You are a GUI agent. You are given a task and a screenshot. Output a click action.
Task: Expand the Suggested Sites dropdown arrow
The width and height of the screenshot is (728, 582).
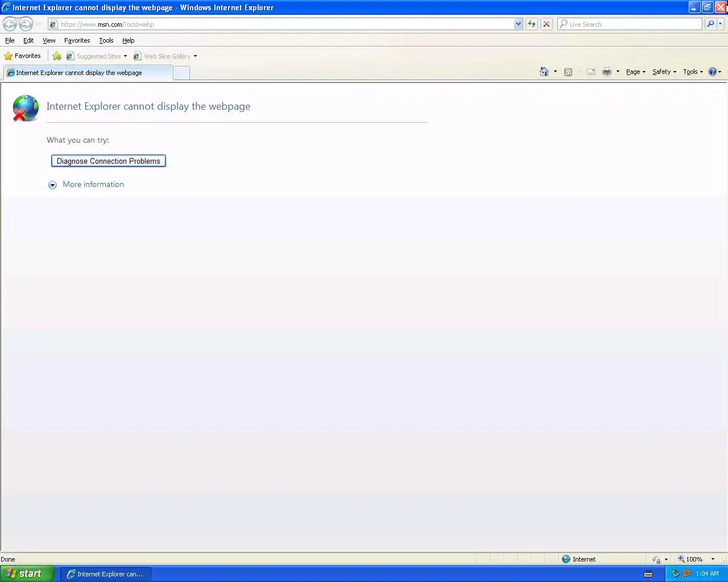pos(125,56)
